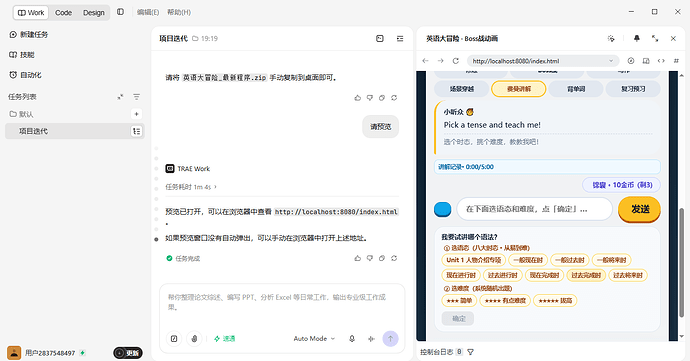Add a task to 默认 folder with plus
Image resolution: width=690 pixels, height=361 pixels.
[136, 114]
